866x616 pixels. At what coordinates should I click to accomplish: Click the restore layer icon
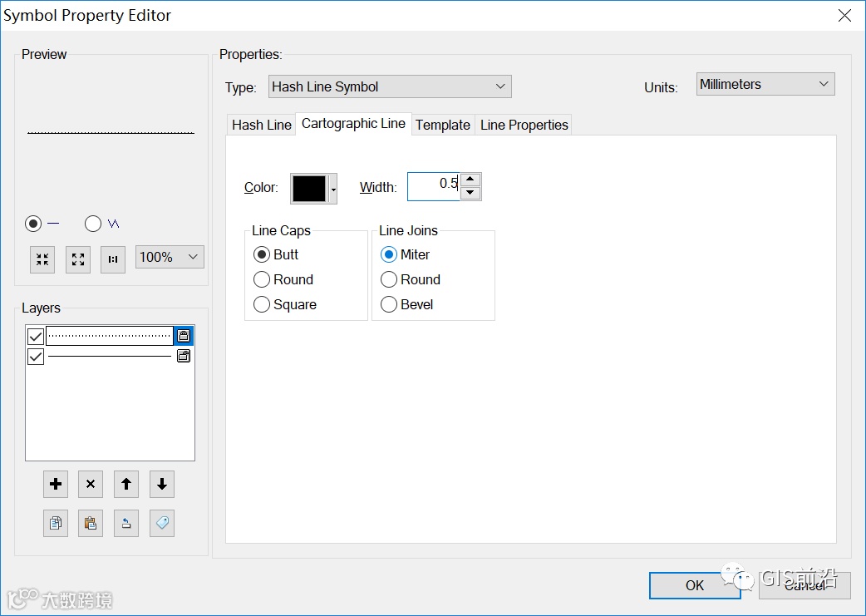pos(126,523)
